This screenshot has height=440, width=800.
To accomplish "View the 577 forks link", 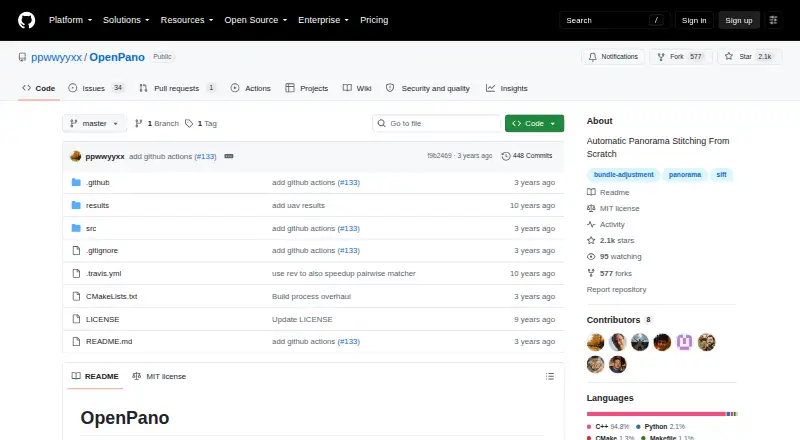I will (x=609, y=274).
